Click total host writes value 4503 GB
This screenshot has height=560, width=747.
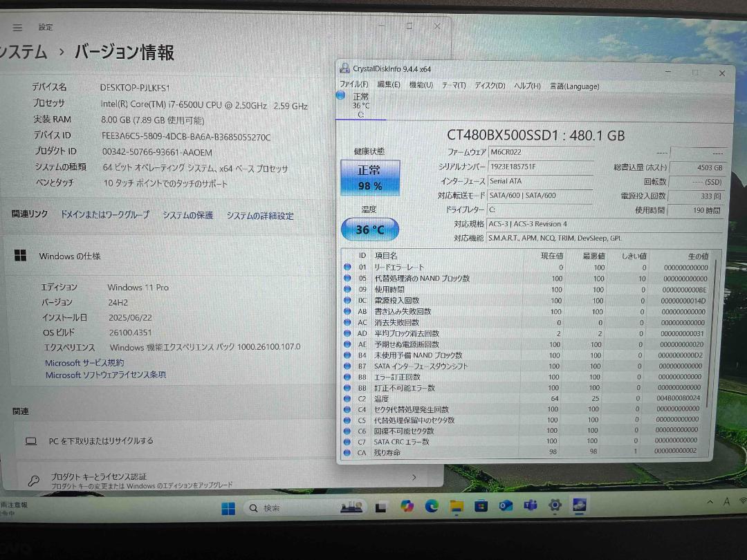click(697, 167)
